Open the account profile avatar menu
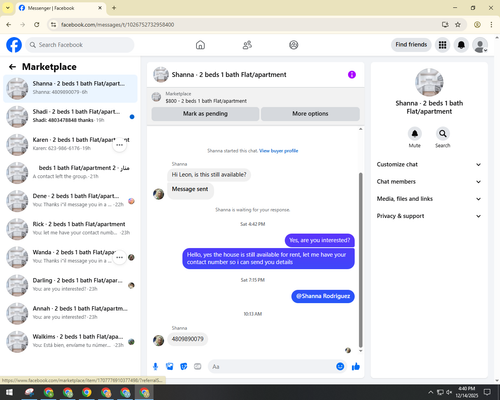Image resolution: width=500 pixels, height=400 pixels. [x=480, y=45]
